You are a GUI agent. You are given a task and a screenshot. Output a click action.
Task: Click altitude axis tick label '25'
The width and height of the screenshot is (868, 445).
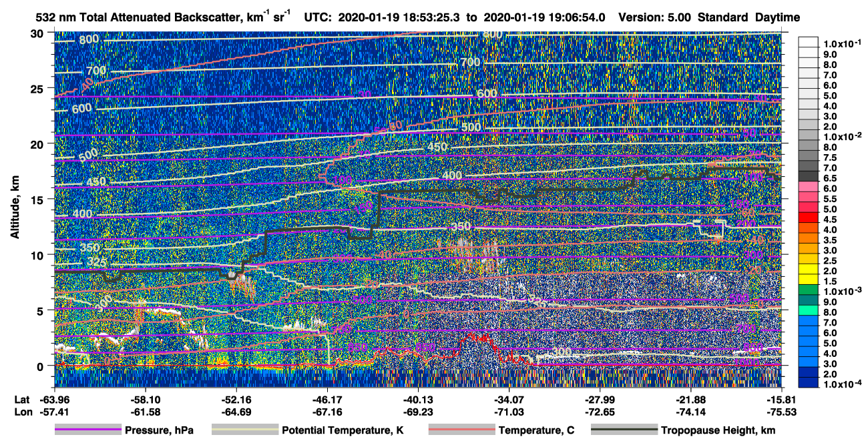(x=38, y=88)
